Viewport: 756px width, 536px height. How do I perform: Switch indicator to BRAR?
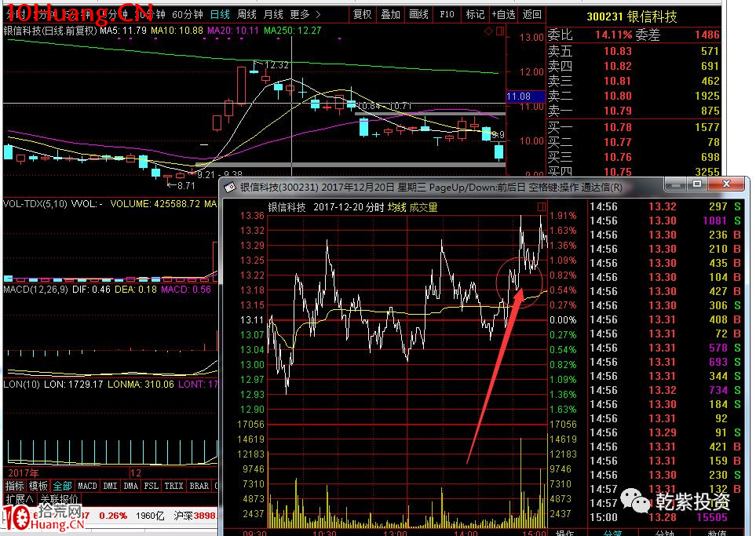199,486
